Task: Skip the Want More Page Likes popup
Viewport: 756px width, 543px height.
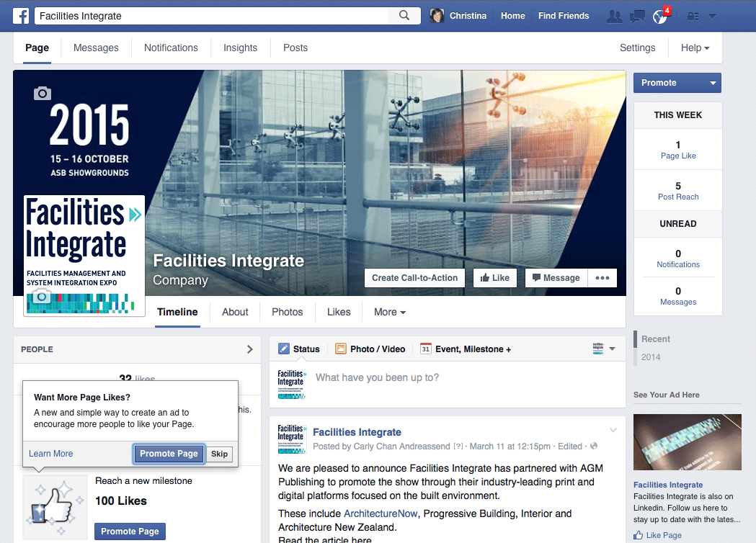Action: (x=219, y=454)
